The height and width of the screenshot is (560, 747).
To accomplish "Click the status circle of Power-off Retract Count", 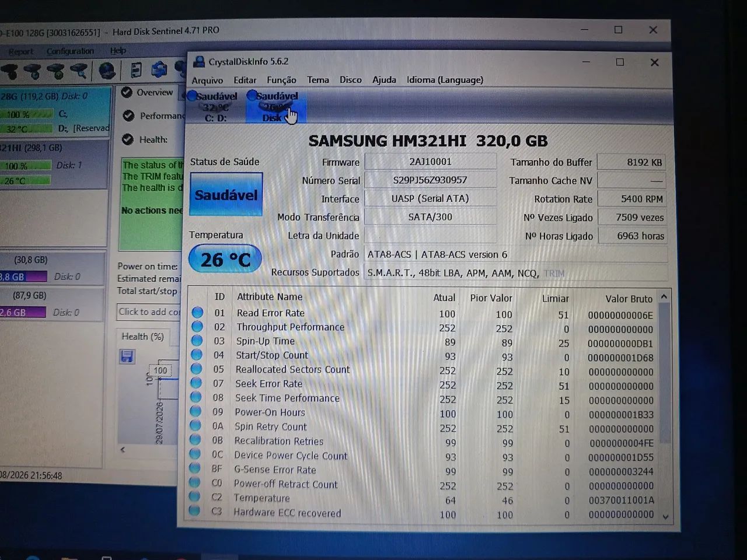I will [x=195, y=483].
